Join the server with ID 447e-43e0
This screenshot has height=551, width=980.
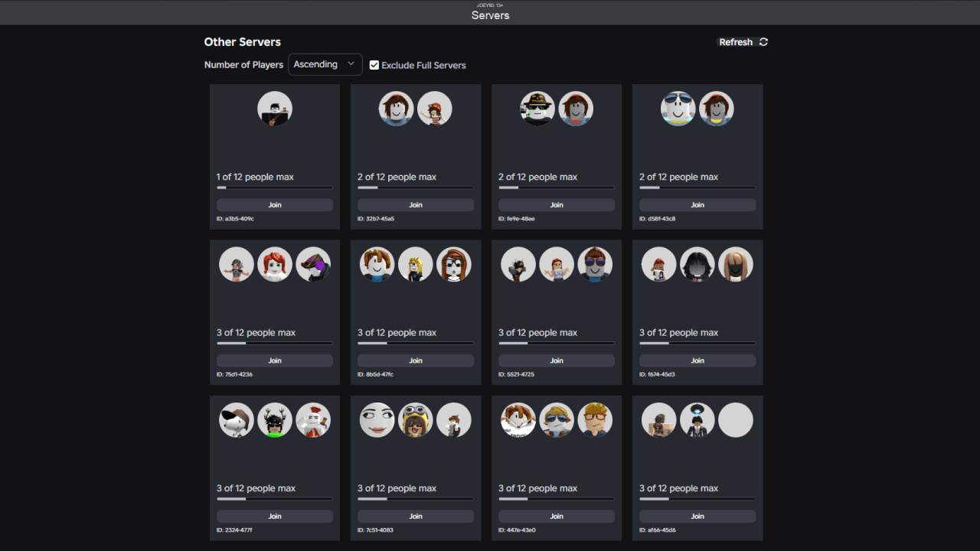557,517
